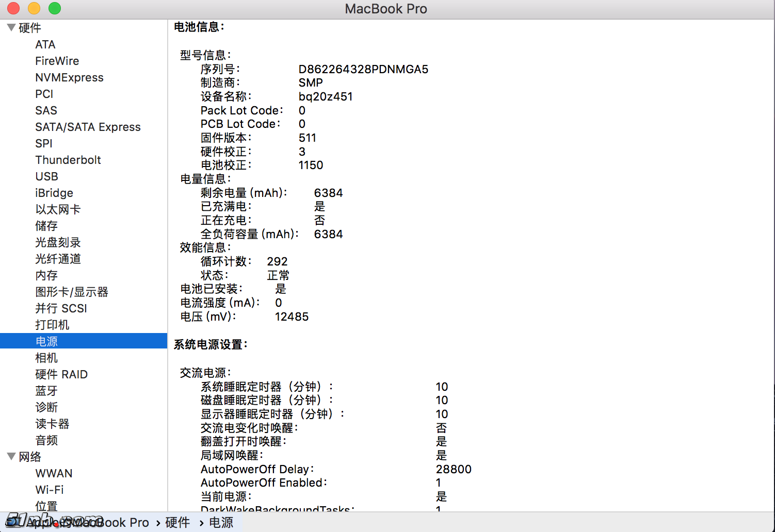The height and width of the screenshot is (532, 775).
Task: Collapse the 网络 section disclosure triangle
Action: point(11,456)
